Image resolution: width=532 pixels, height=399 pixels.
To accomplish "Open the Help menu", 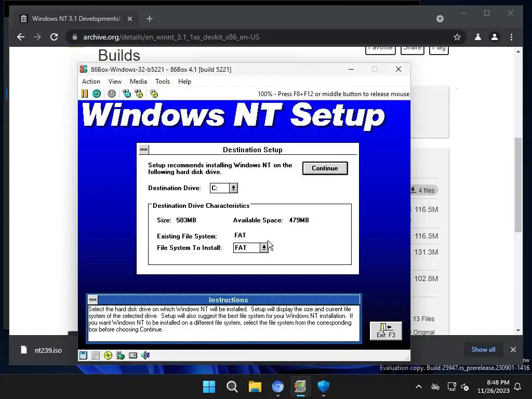I will click(x=184, y=82).
